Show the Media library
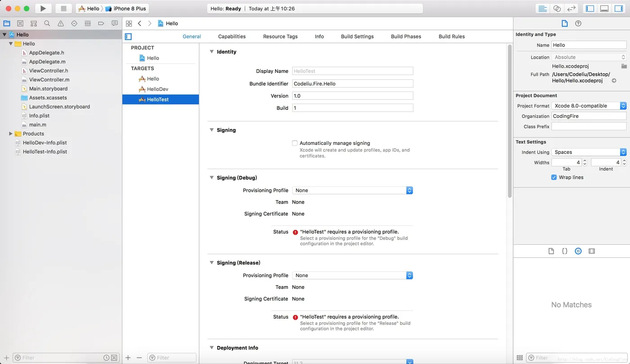This screenshot has width=630, height=364. pyautogui.click(x=592, y=251)
